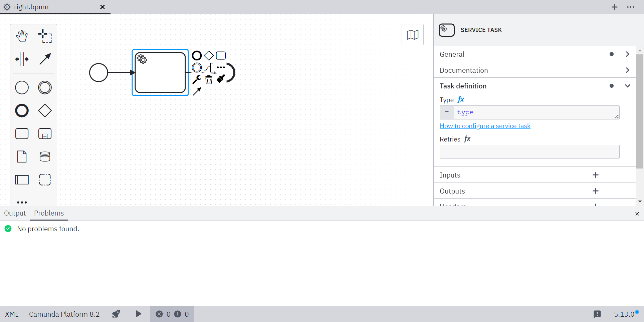Activate the lasso selection tool
644x322 pixels.
pyautogui.click(x=45, y=36)
